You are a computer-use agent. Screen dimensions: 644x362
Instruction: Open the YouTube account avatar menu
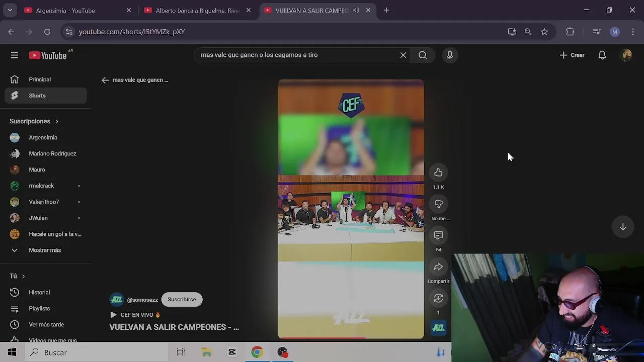tap(626, 55)
